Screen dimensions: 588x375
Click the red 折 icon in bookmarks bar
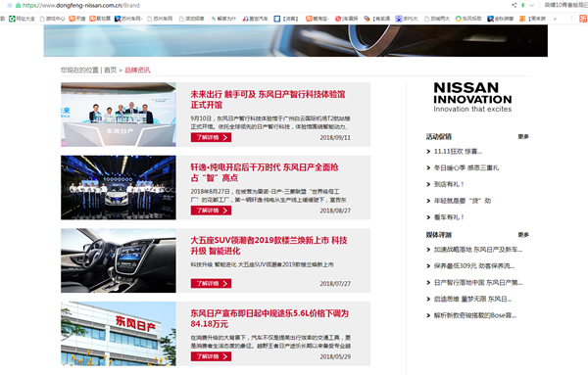coord(583,19)
